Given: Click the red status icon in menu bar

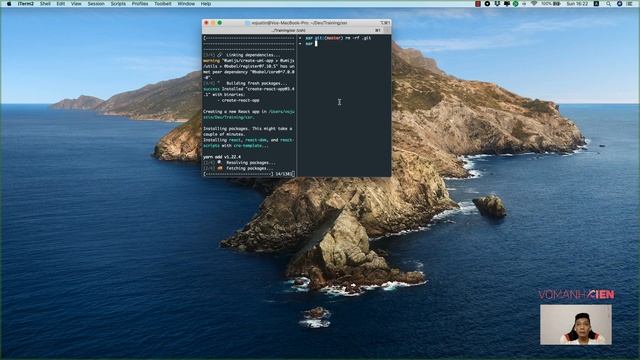Looking at the screenshot, I should point(478,4).
